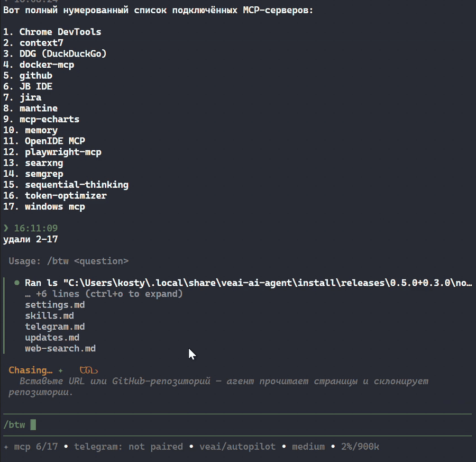The width and height of the screenshot is (476, 462).
Task: Click the updates.md file name
Action: coord(52,338)
